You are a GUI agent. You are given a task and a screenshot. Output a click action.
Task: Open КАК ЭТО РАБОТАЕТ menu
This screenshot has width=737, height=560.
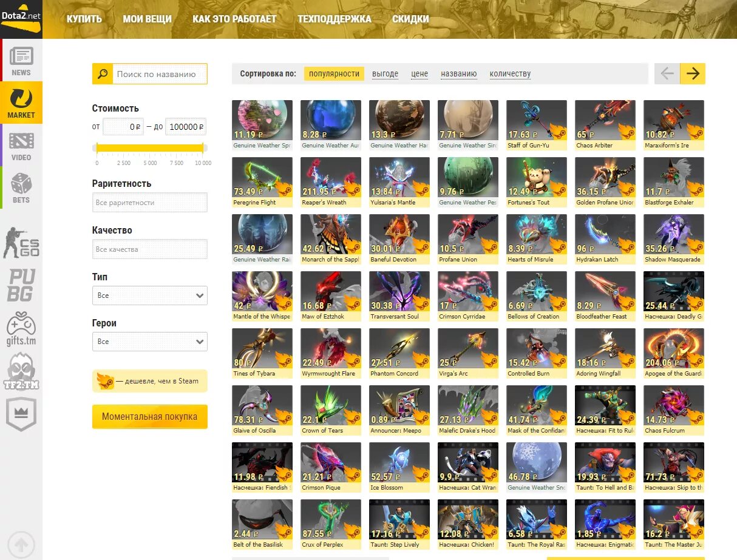point(234,19)
